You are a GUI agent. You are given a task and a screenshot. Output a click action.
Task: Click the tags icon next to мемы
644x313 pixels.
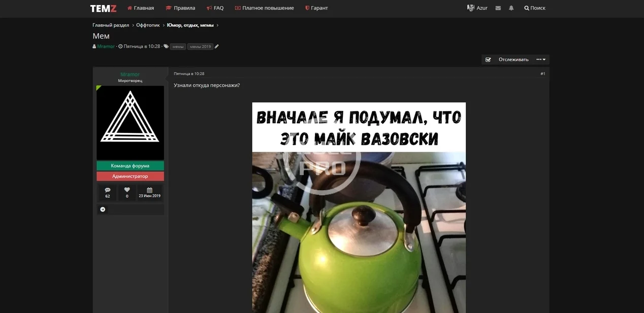[x=166, y=46]
